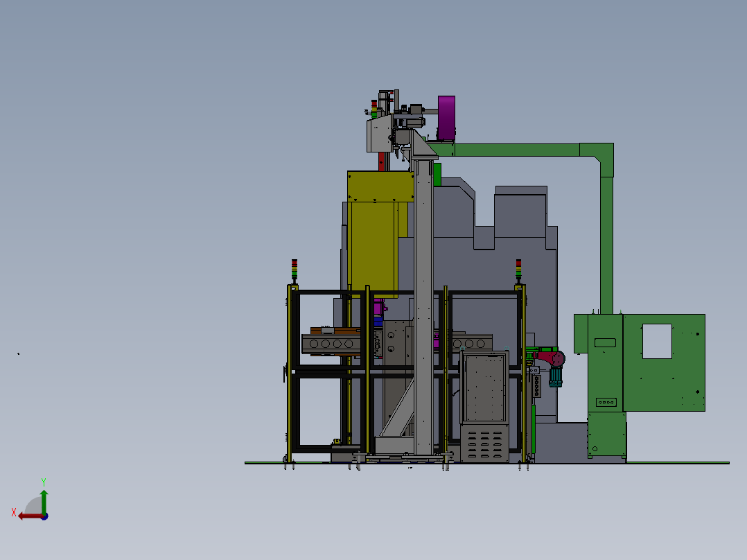Select the gray vented electrical cabinet
Viewport: 747px width, 560px height.
484,407
